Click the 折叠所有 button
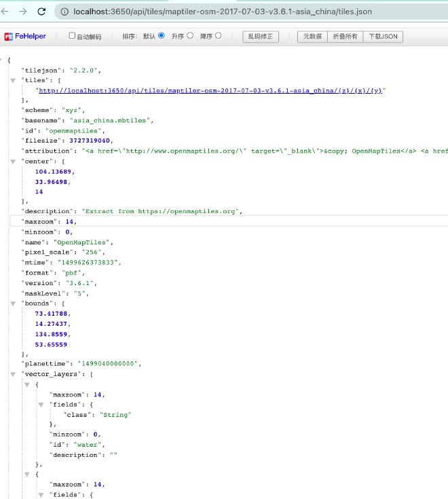The image size is (448, 499). 346,37
